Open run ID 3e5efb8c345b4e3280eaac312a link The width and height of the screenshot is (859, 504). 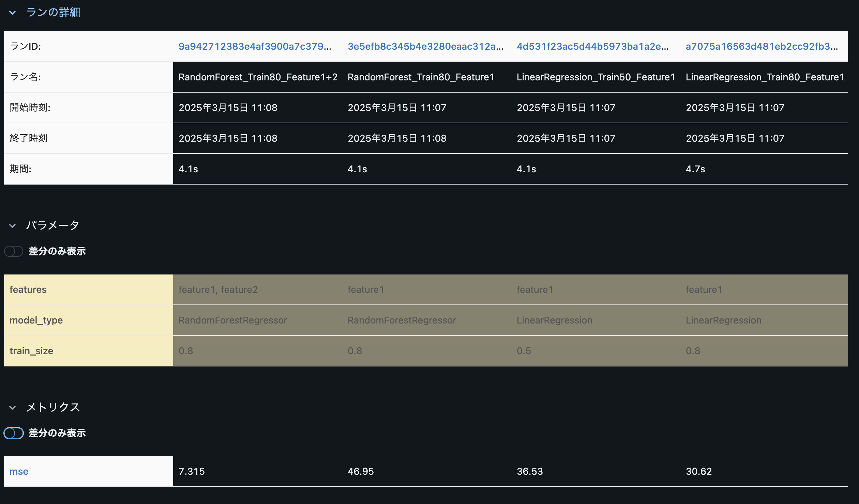[425, 46]
